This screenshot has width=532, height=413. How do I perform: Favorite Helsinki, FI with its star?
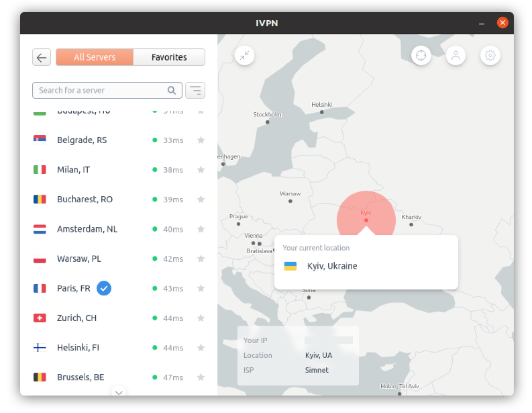click(x=201, y=347)
